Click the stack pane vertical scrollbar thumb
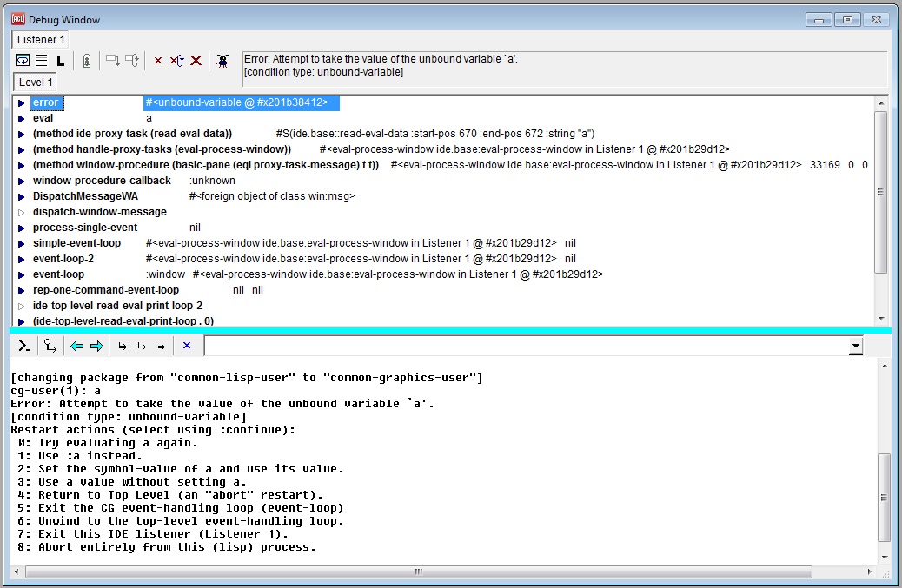 coord(880,191)
